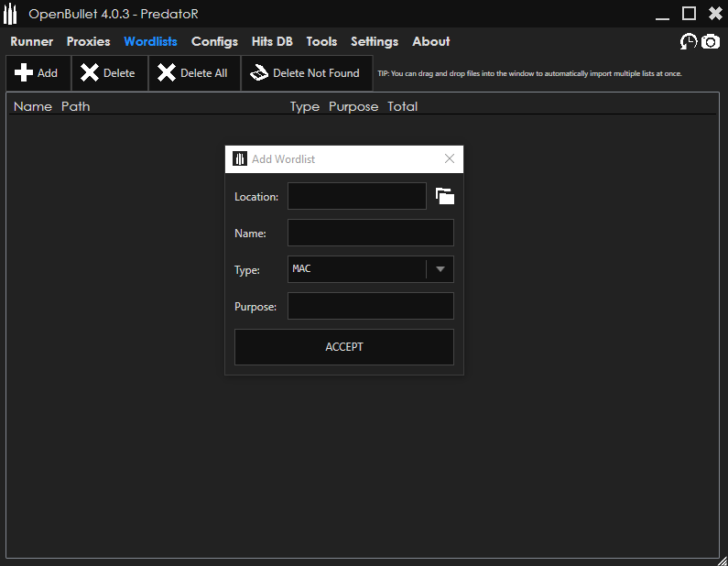Open the Settings tab
The width and height of the screenshot is (728, 566).
375,42
